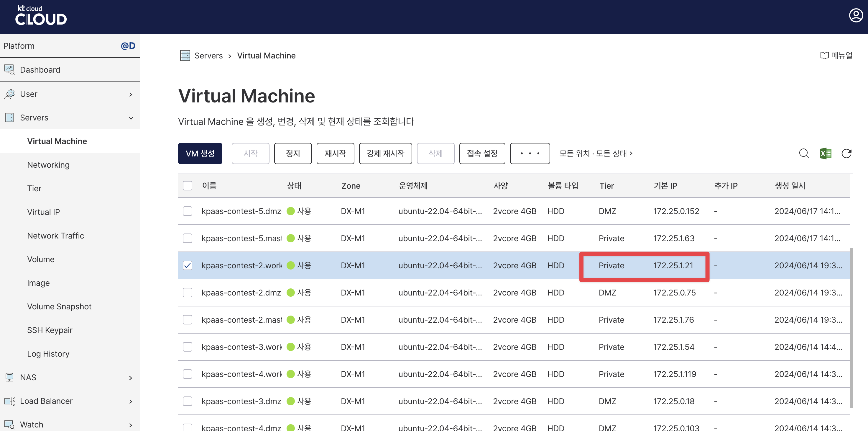The image size is (868, 431).
Task: Click the Load Balancer sidebar icon
Action: [x=9, y=401]
